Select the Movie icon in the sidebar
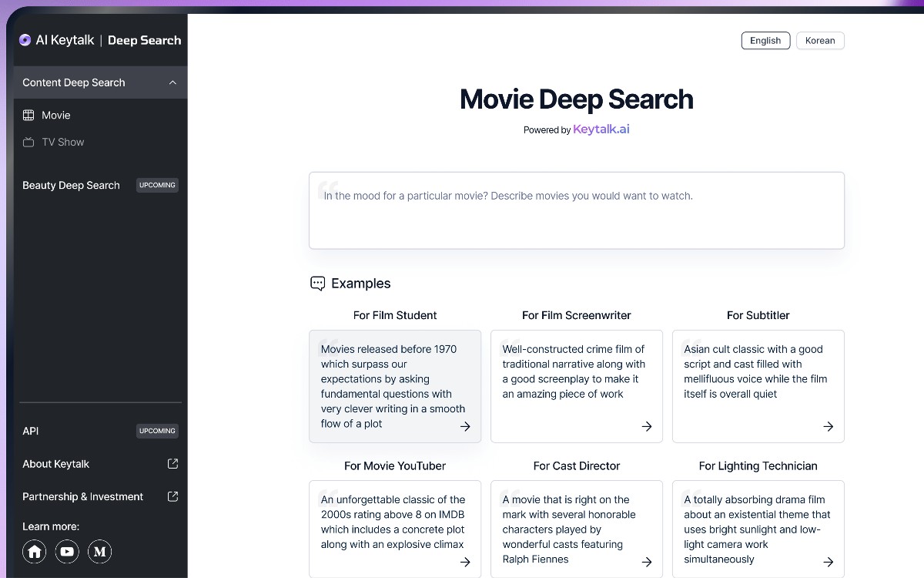Viewport: 924px width, 578px height. [x=29, y=115]
